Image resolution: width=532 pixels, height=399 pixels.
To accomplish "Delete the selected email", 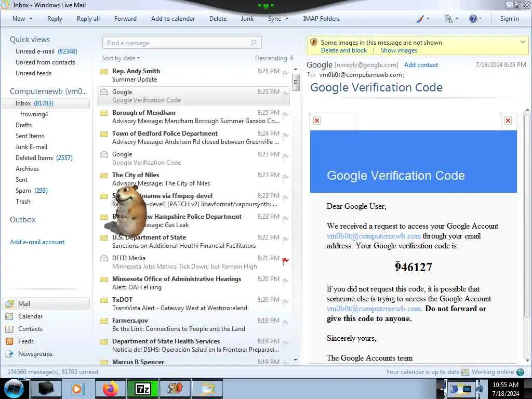I will [x=218, y=19].
